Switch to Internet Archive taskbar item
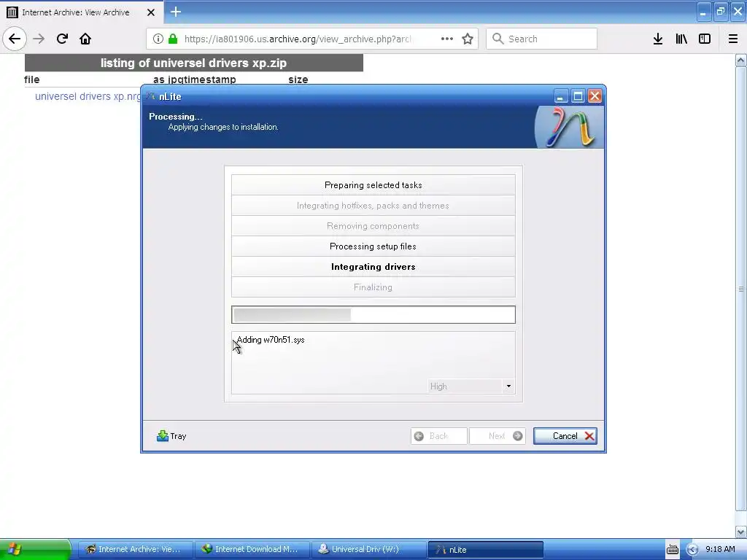 point(135,550)
